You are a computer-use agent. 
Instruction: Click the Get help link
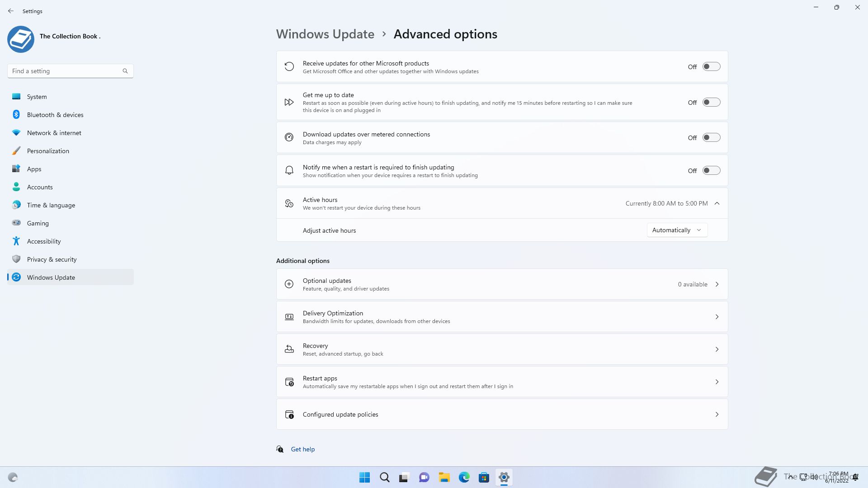(x=302, y=449)
